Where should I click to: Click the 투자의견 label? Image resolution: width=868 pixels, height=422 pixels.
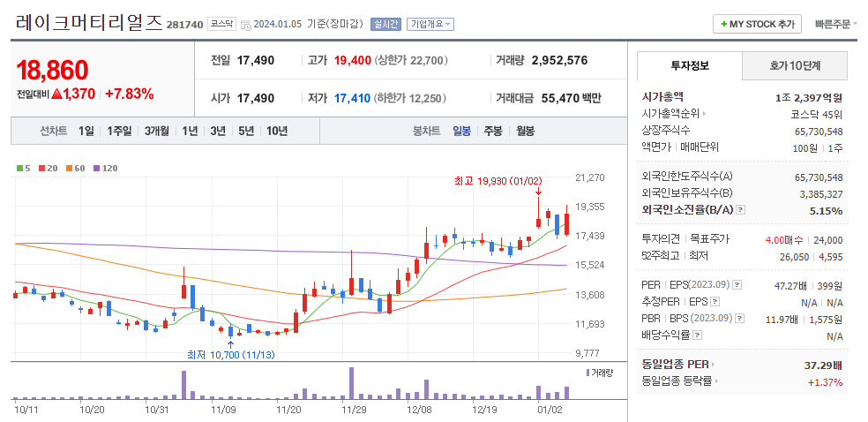(661, 239)
